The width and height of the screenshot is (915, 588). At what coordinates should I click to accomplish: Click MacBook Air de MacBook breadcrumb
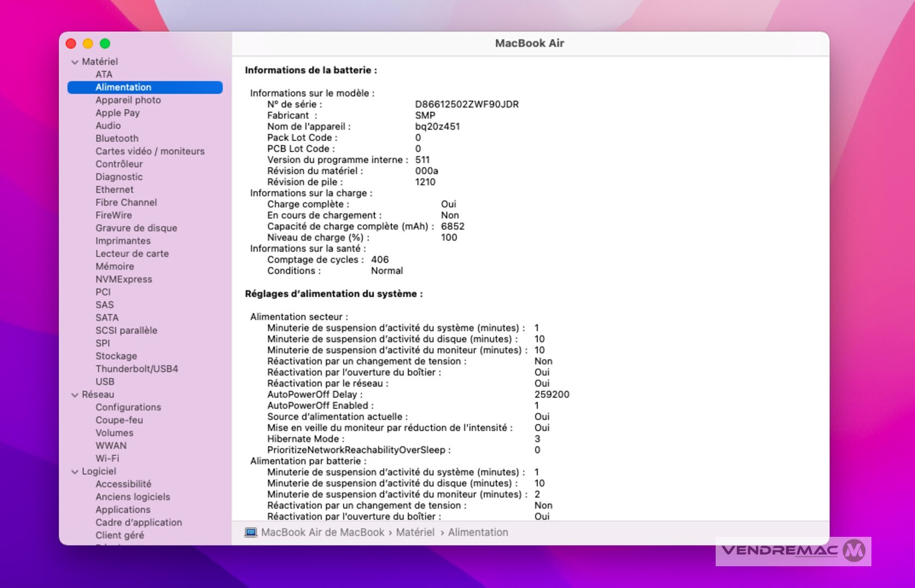(x=322, y=532)
